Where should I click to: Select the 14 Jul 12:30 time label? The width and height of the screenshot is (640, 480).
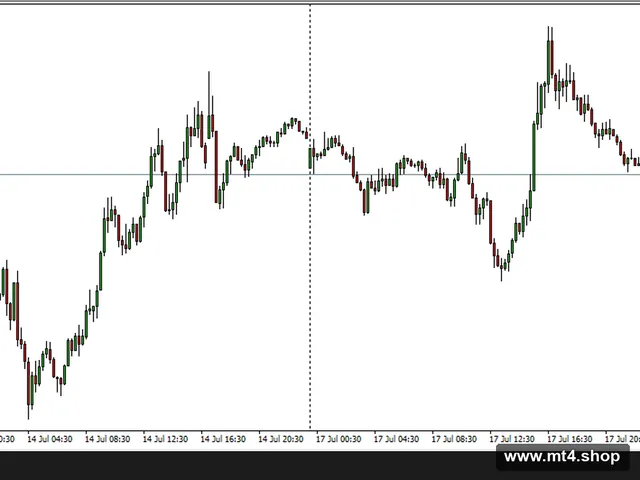[165, 439]
